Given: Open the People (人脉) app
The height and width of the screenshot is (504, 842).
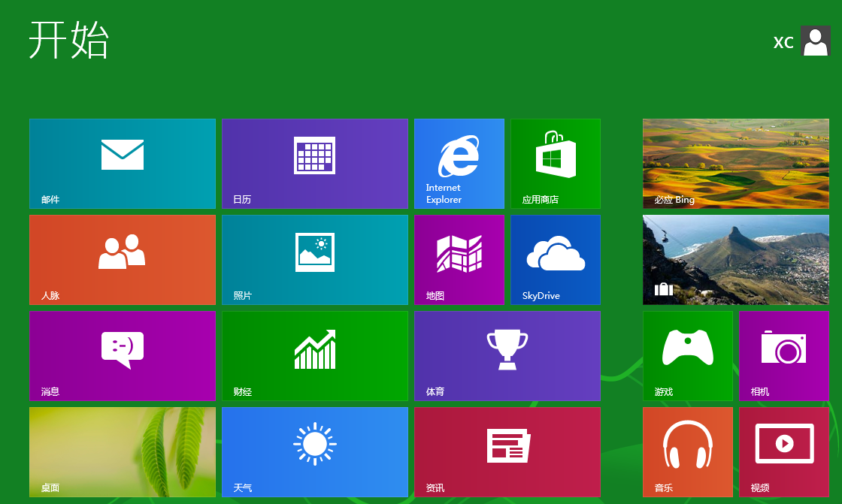Looking at the screenshot, I should pos(123,259).
